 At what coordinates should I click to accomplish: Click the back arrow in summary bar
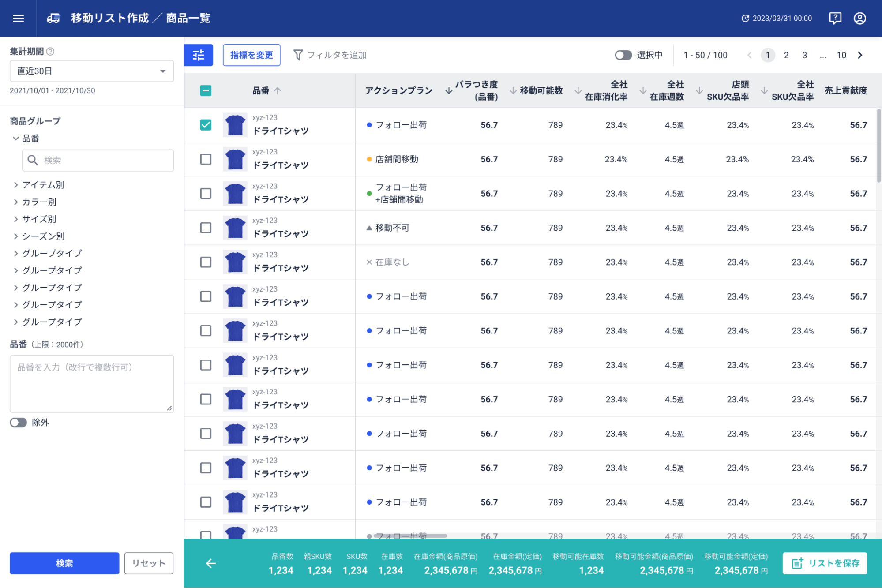click(211, 563)
